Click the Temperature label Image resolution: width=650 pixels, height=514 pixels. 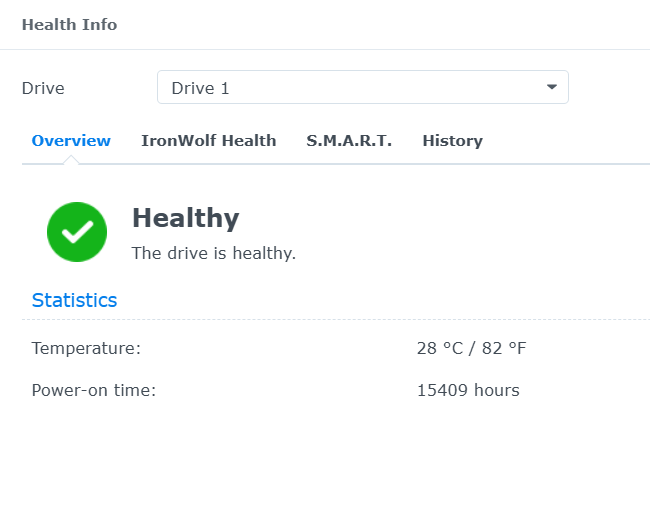click(x=86, y=348)
